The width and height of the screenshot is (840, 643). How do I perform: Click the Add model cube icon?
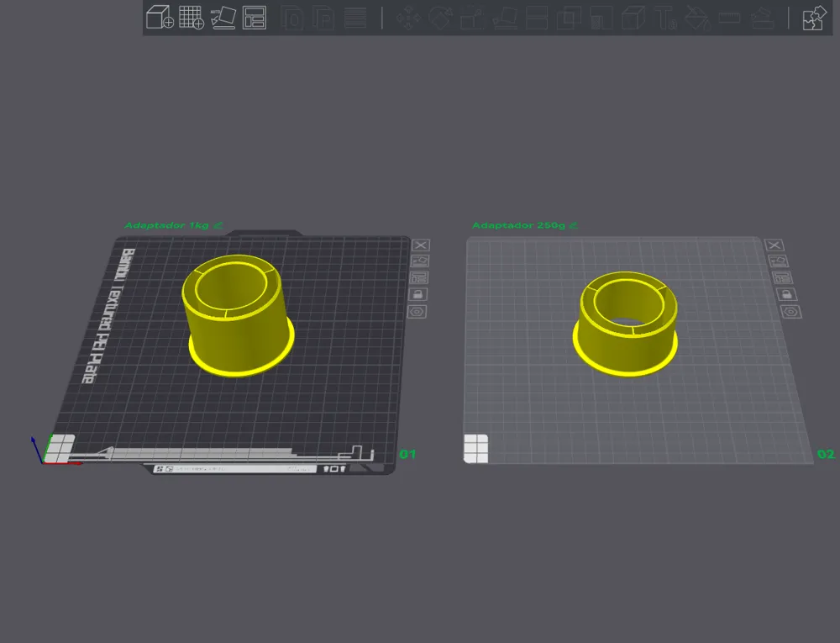click(x=160, y=17)
